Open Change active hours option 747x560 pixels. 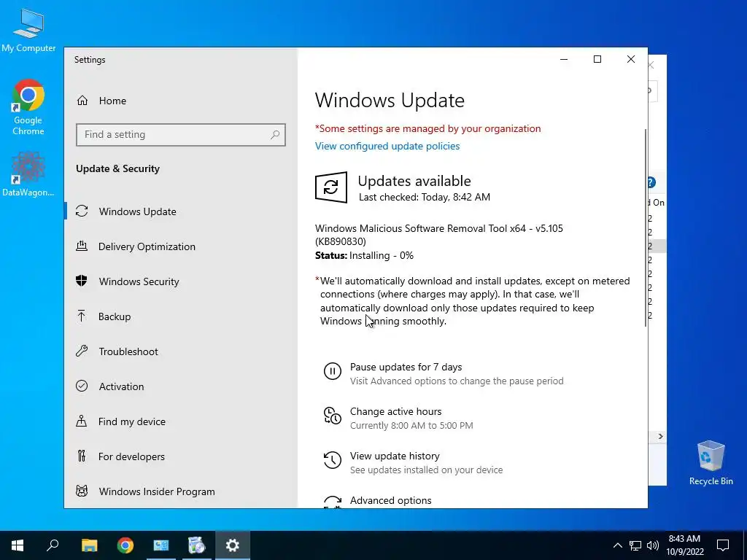click(396, 411)
